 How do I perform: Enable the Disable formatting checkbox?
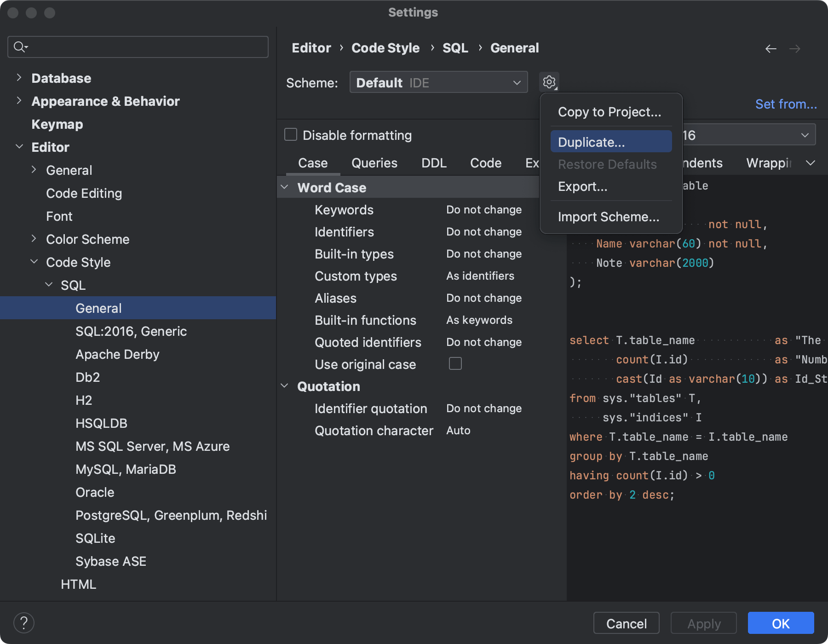click(x=290, y=134)
